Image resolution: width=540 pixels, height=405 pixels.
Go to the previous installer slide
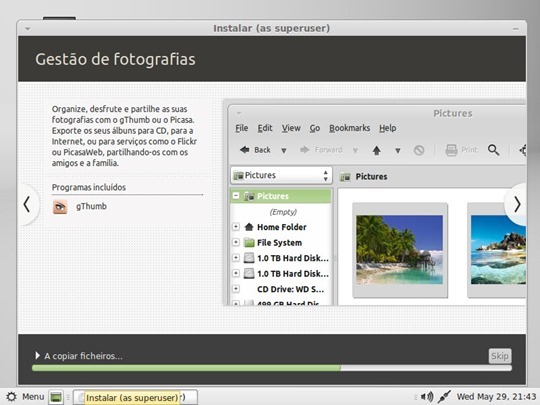28,205
